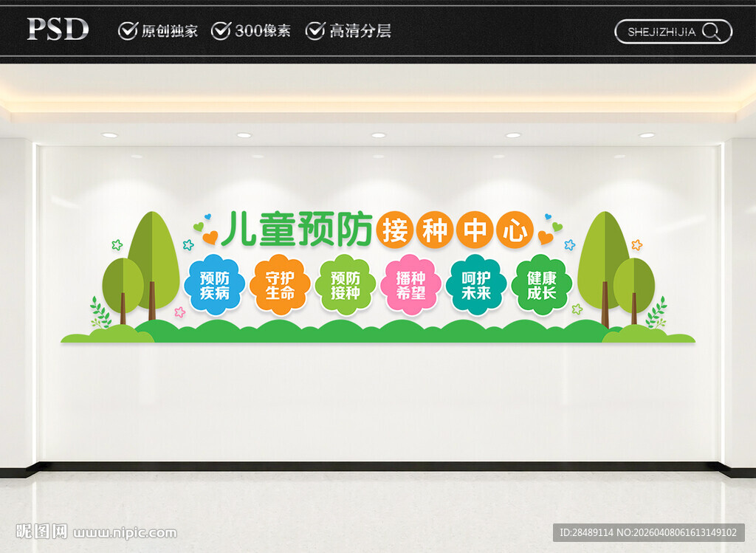
Task: Select the green 预防接种 flower badge
Action: (346, 284)
